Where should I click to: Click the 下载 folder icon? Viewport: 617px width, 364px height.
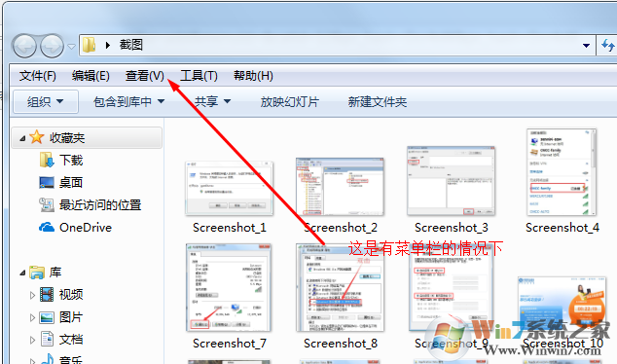(x=47, y=160)
